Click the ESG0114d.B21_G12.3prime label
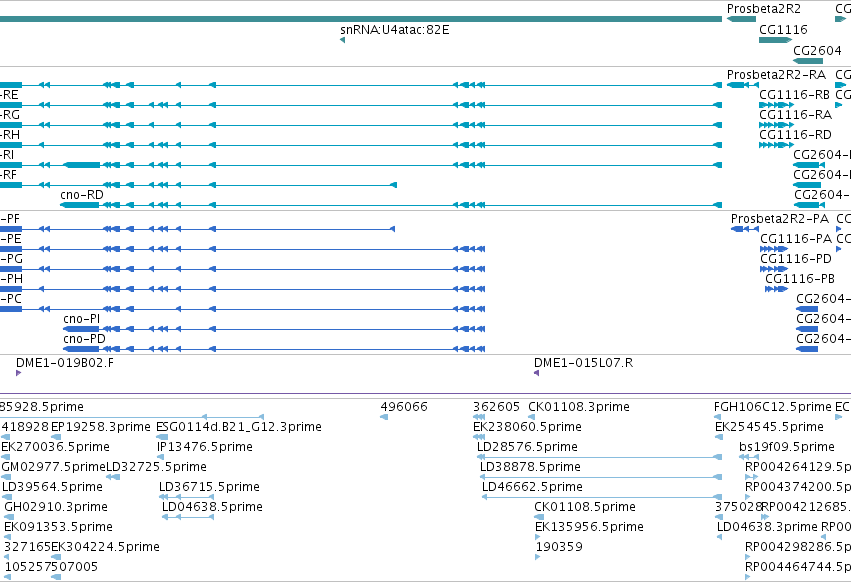Image resolution: width=851 pixels, height=582 pixels. 239,427
